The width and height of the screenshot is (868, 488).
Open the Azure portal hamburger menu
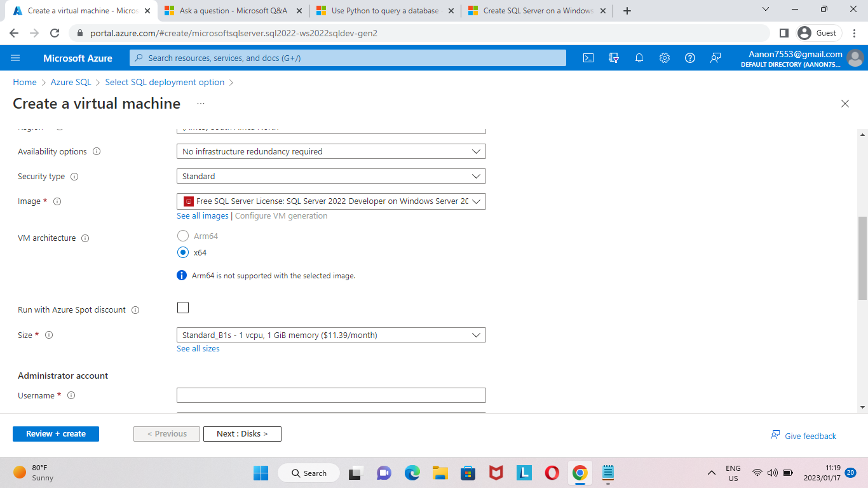[x=16, y=58]
